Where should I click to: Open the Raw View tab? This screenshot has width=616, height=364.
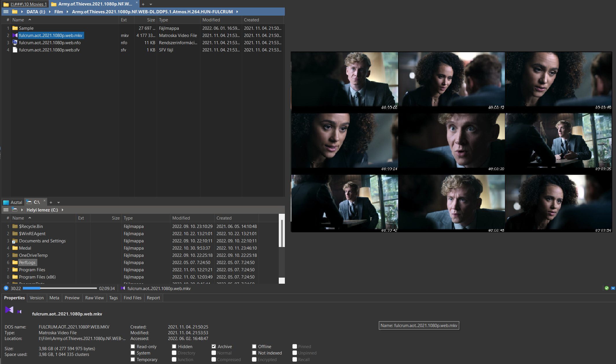point(95,298)
